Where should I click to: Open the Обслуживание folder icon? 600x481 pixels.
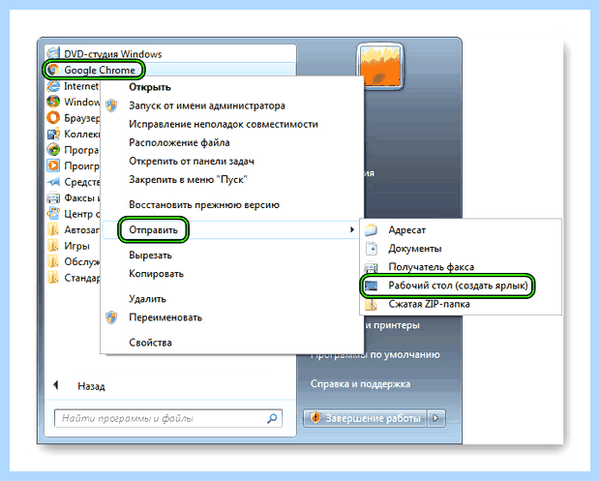click(x=53, y=261)
